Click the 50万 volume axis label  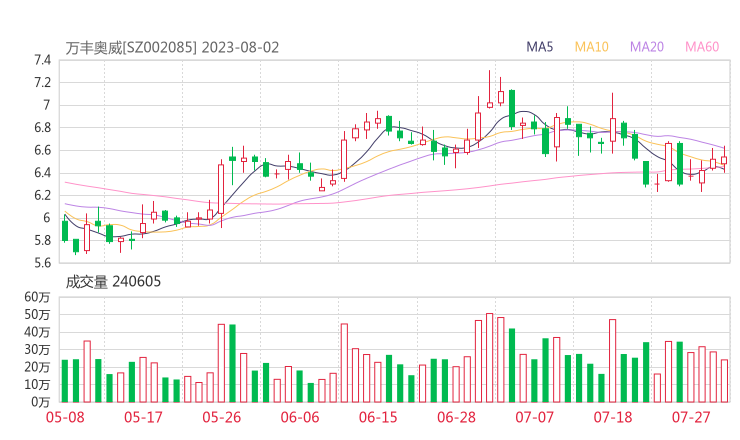click(37, 314)
